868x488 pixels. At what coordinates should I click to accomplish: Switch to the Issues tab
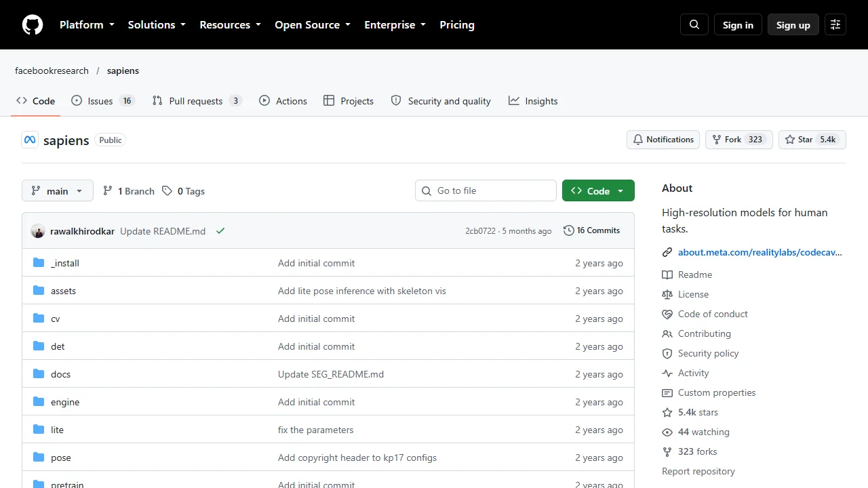[103, 101]
